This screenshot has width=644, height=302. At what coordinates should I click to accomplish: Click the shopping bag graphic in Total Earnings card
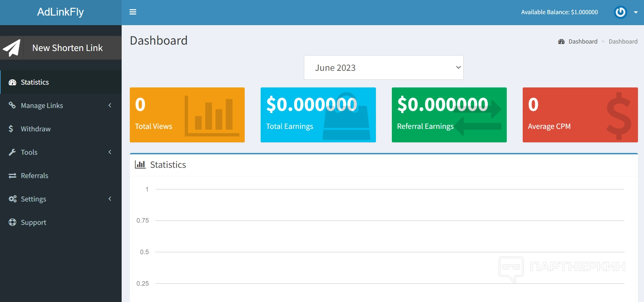click(x=346, y=116)
